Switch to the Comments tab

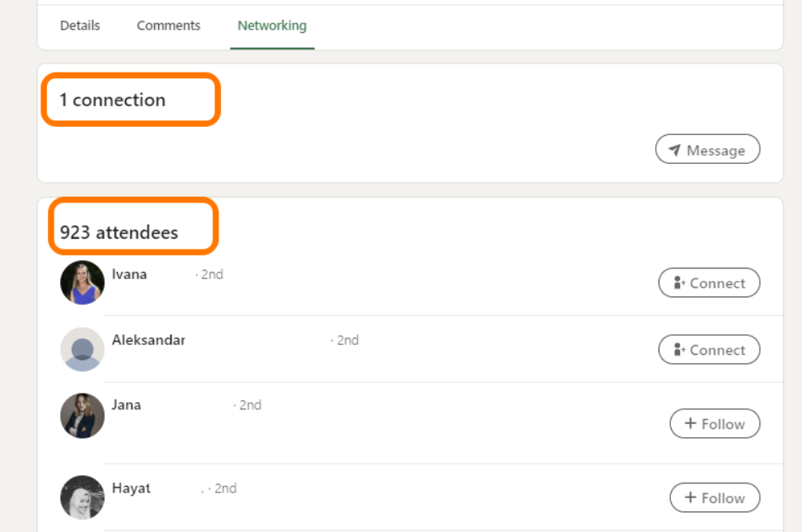coord(168,26)
